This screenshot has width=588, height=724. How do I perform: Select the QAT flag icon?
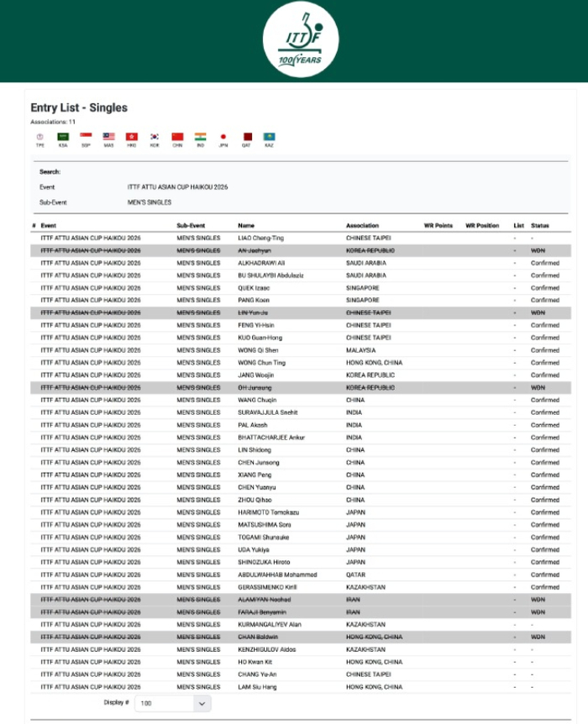[x=248, y=137]
